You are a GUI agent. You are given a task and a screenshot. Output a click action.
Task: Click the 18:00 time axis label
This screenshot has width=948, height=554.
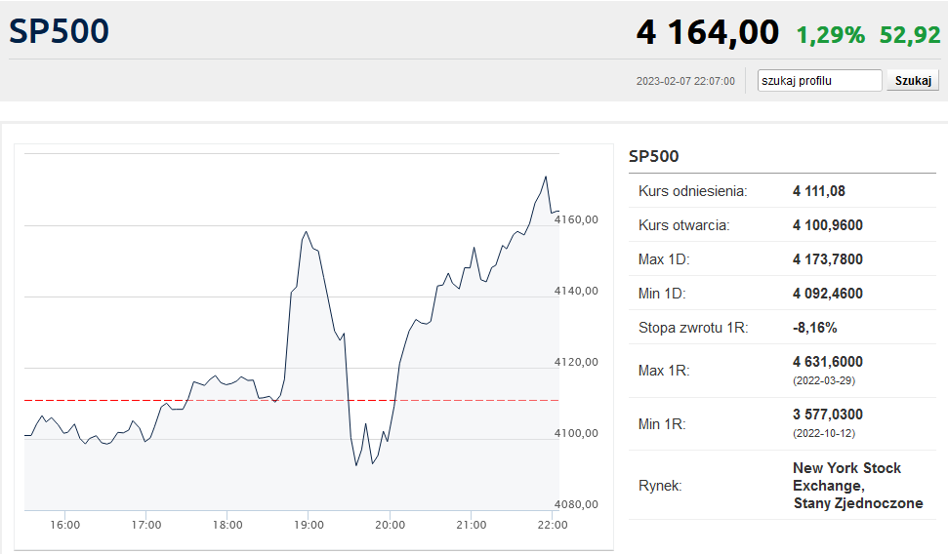tap(227, 525)
